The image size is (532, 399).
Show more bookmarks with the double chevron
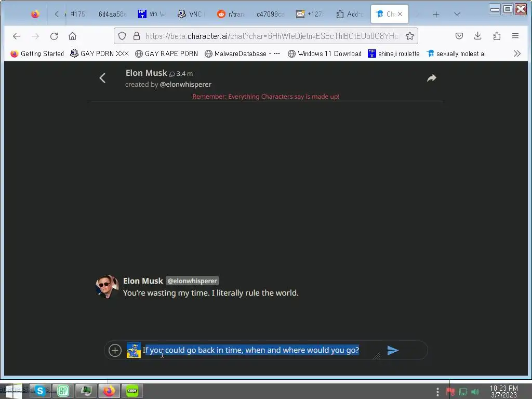point(517,54)
